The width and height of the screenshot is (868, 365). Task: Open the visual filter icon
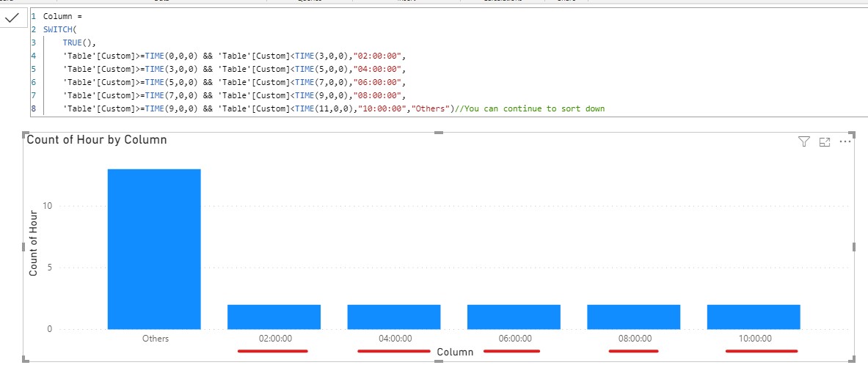pos(803,142)
